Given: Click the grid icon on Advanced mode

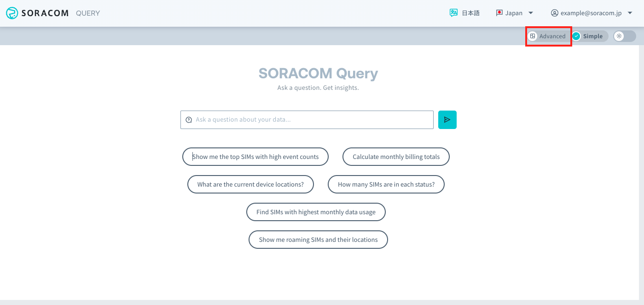Looking at the screenshot, I should tap(534, 35).
